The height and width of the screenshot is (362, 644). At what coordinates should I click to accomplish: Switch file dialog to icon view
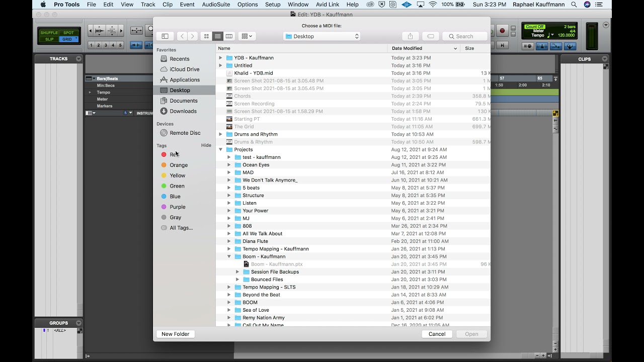[x=206, y=36]
